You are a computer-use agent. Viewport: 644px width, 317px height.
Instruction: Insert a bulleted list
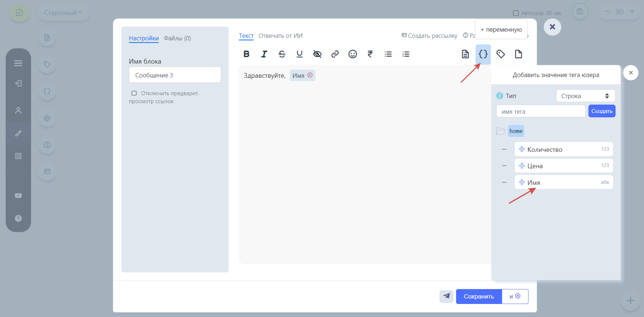(x=388, y=54)
